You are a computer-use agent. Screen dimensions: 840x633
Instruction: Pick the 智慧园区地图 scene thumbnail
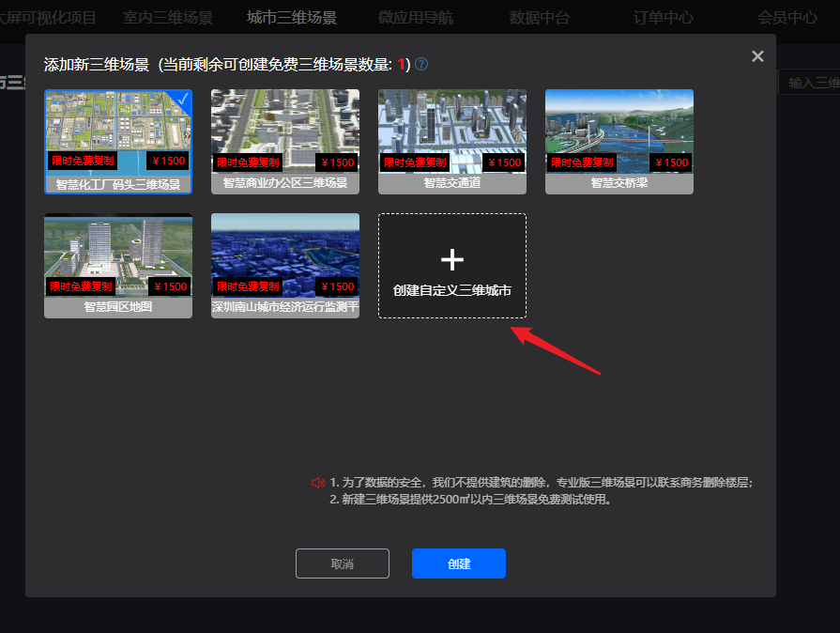[x=118, y=266]
